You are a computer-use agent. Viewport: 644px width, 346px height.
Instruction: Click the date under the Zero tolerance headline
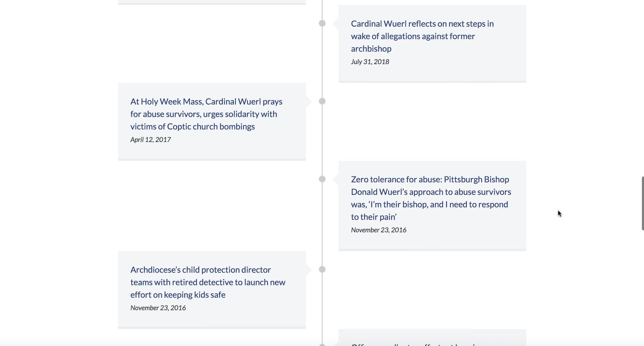[x=379, y=230]
